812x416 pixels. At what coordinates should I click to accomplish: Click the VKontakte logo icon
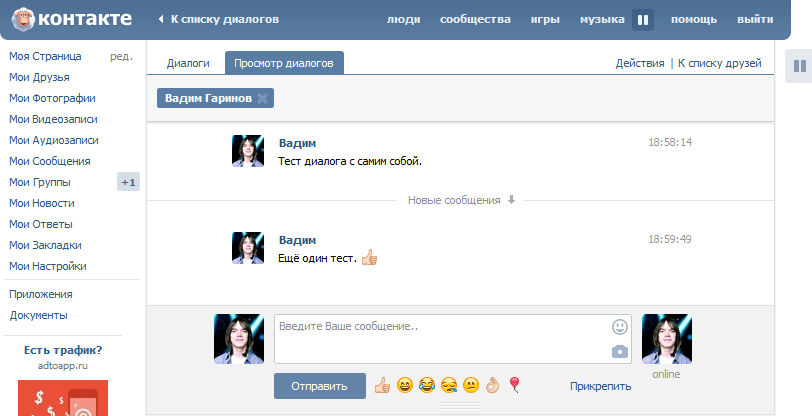pyautogui.click(x=23, y=19)
